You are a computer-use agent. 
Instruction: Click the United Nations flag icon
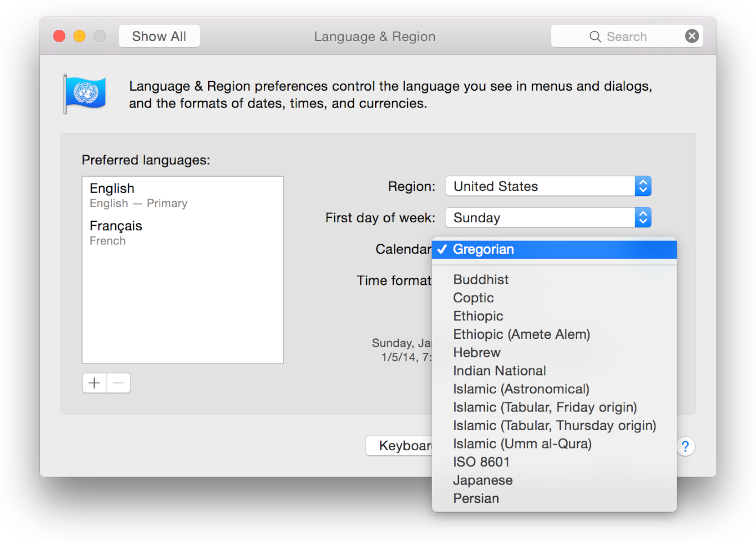[85, 92]
